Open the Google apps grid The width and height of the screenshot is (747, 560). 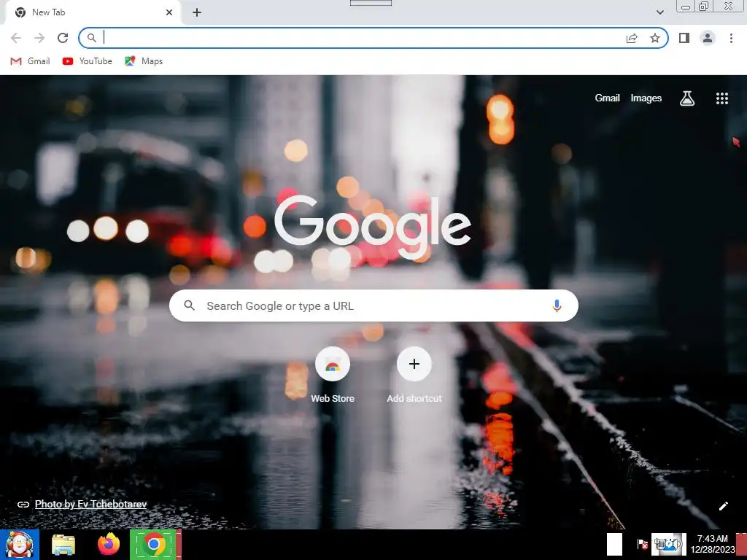tap(721, 98)
